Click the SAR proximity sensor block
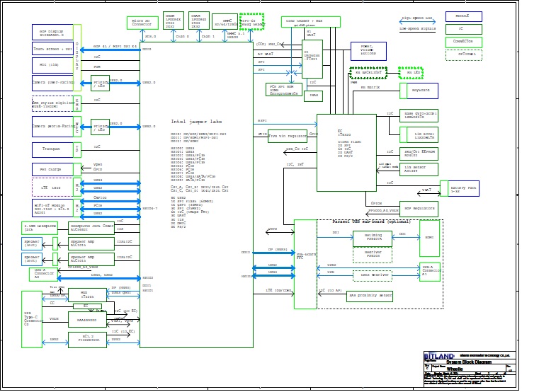The image size is (556, 392). 370,295
